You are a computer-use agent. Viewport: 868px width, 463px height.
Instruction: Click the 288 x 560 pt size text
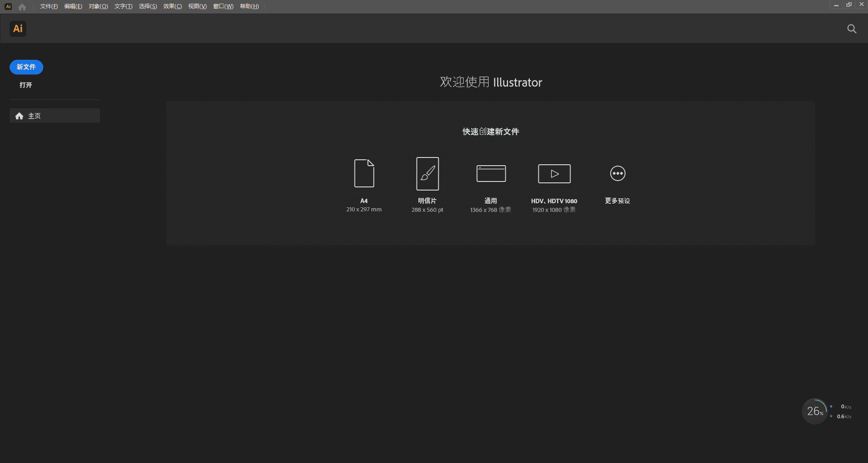tap(427, 210)
